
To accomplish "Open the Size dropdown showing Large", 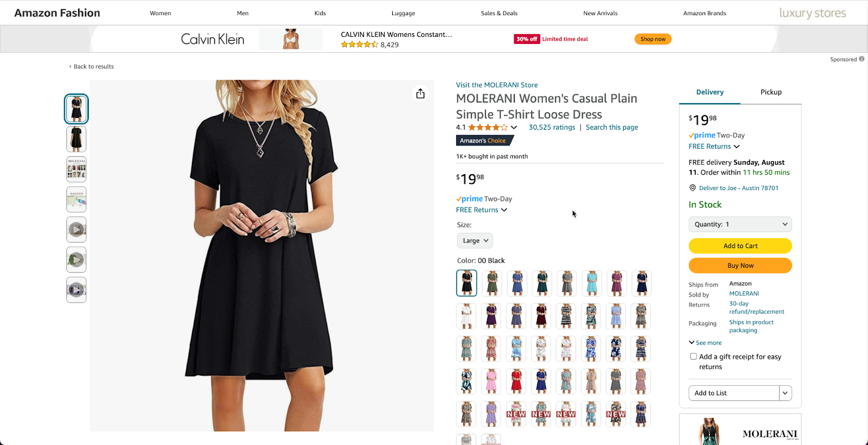I will click(x=475, y=240).
